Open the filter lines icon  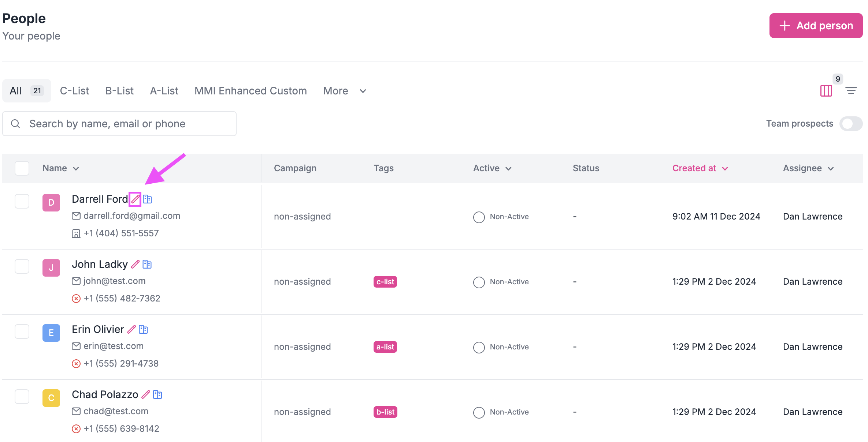coord(851,91)
